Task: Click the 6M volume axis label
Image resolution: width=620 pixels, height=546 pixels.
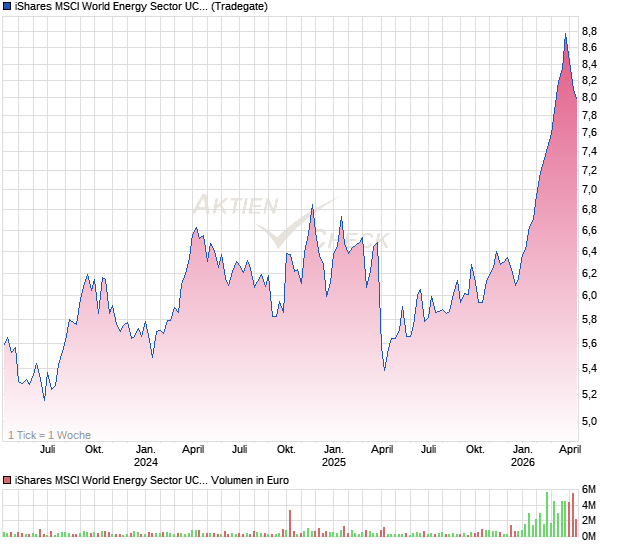Action: pos(590,489)
